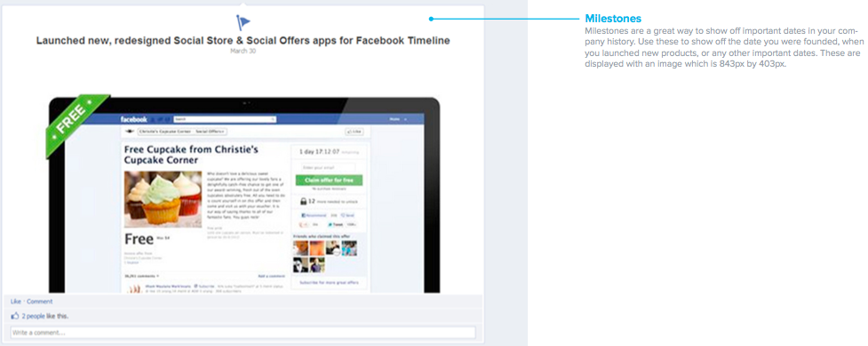Click the large 'Free' price text

139,239
